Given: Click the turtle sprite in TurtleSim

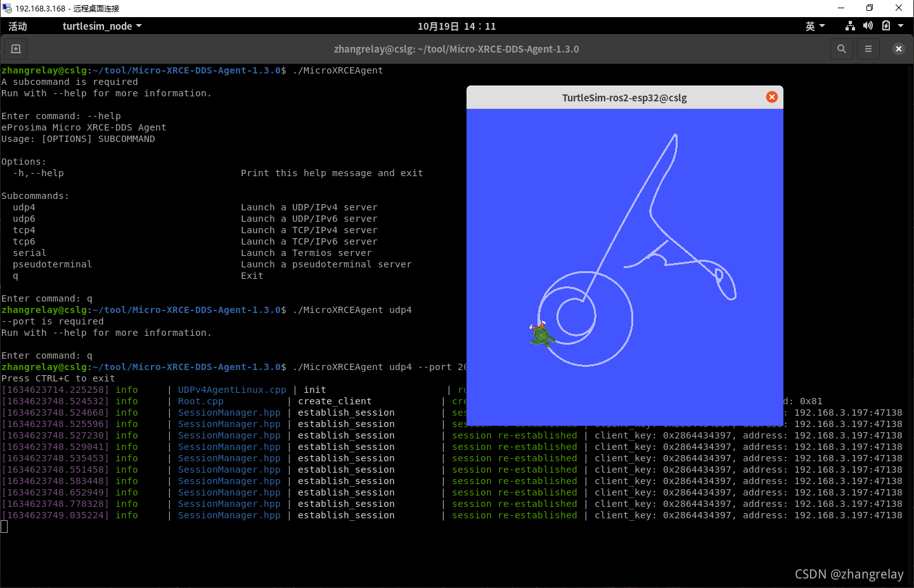Looking at the screenshot, I should point(541,334).
